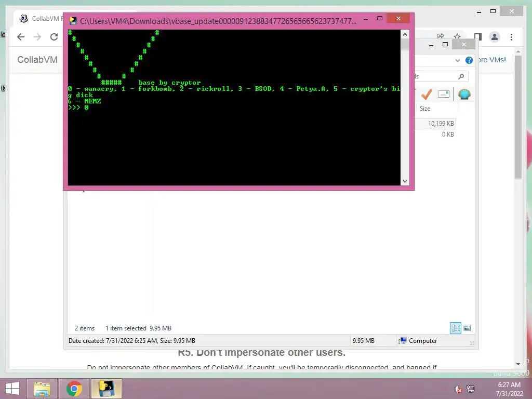Open the Windows Start menu
Image resolution: width=532 pixels, height=399 pixels.
12,389
